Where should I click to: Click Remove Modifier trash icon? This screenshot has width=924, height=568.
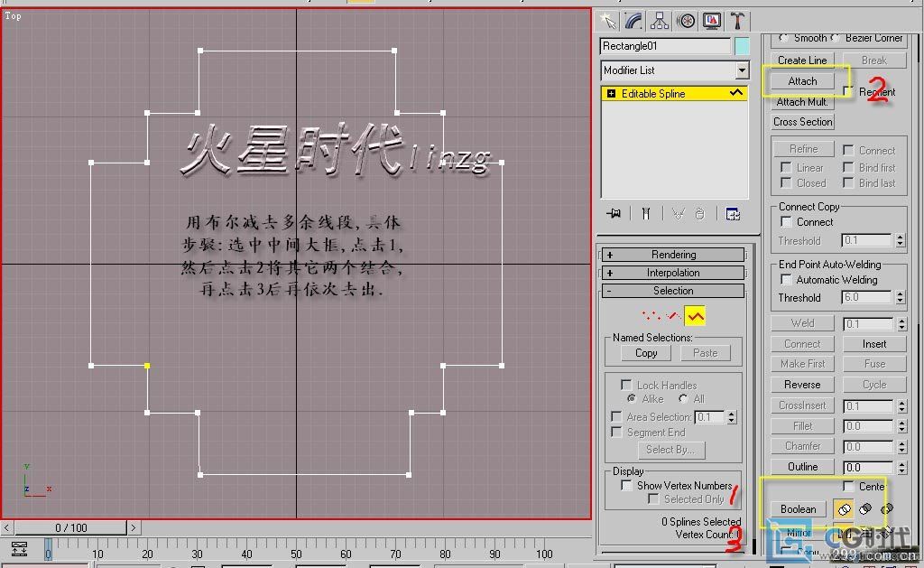tap(699, 213)
